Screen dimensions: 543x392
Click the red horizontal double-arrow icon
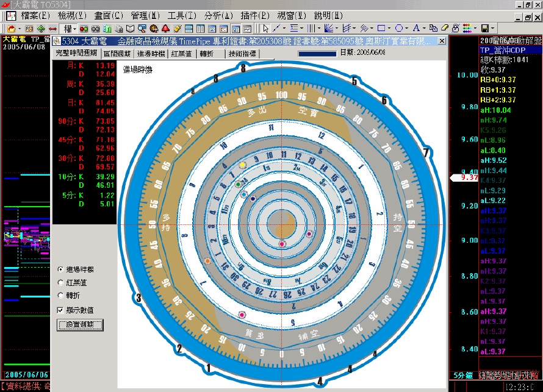tap(52, 29)
